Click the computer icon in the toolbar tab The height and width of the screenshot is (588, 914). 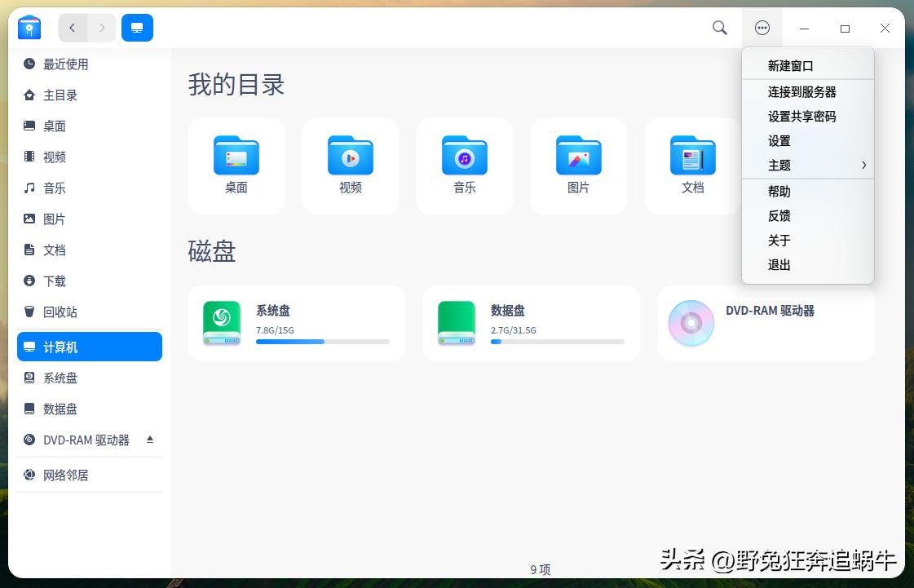(137, 27)
